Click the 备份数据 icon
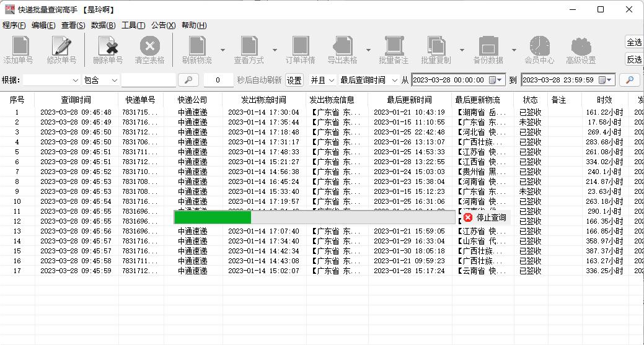This screenshot has width=644, height=345. pos(488,45)
